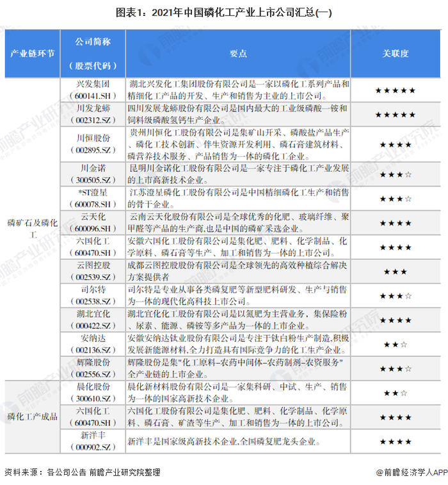The width and height of the screenshot is (448, 485).
Task: Click the 磷矿石及磷化工 category cell
Action: coord(33,229)
